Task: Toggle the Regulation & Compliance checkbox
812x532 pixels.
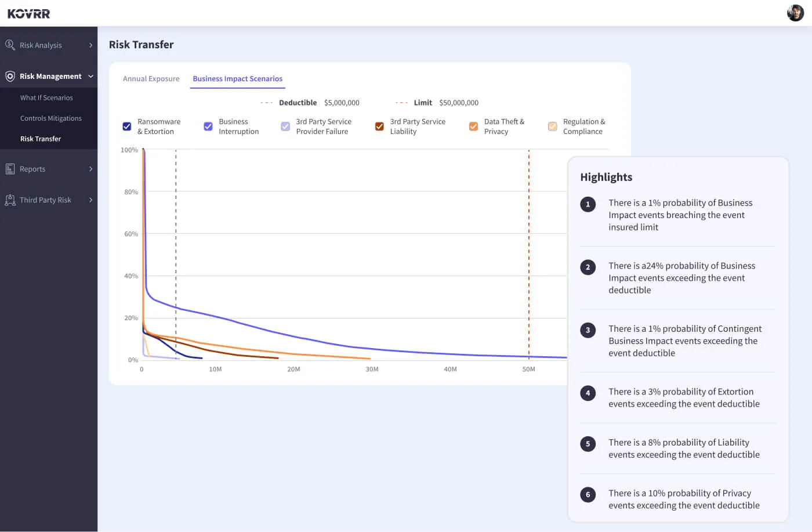Action: click(x=552, y=126)
